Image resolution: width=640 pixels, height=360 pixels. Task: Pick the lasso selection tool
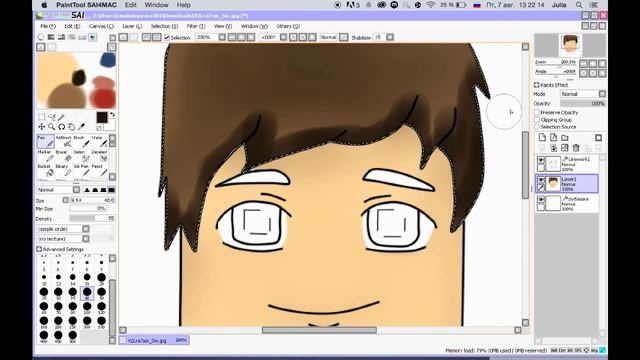tap(51, 117)
